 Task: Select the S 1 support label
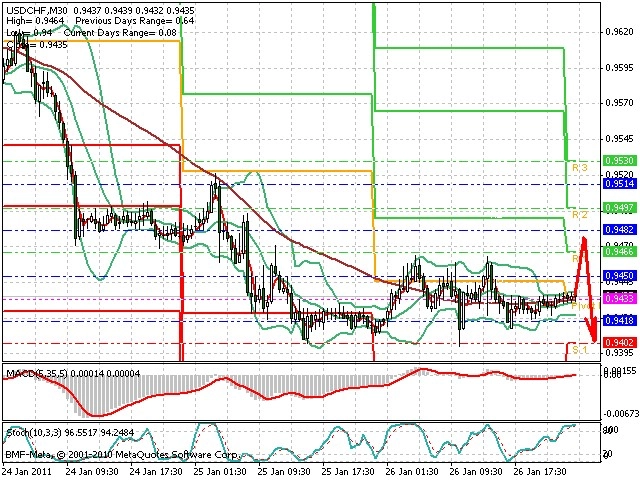click(x=580, y=350)
